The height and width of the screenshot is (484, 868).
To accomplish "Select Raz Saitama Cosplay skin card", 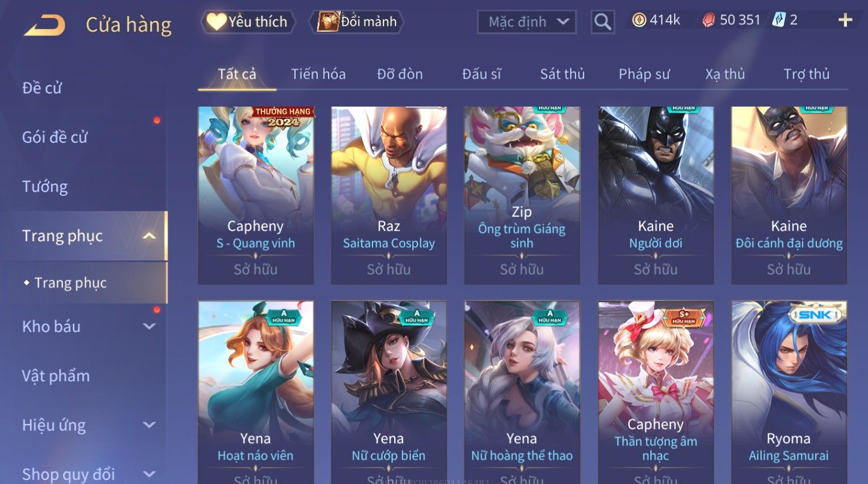I will point(389,195).
